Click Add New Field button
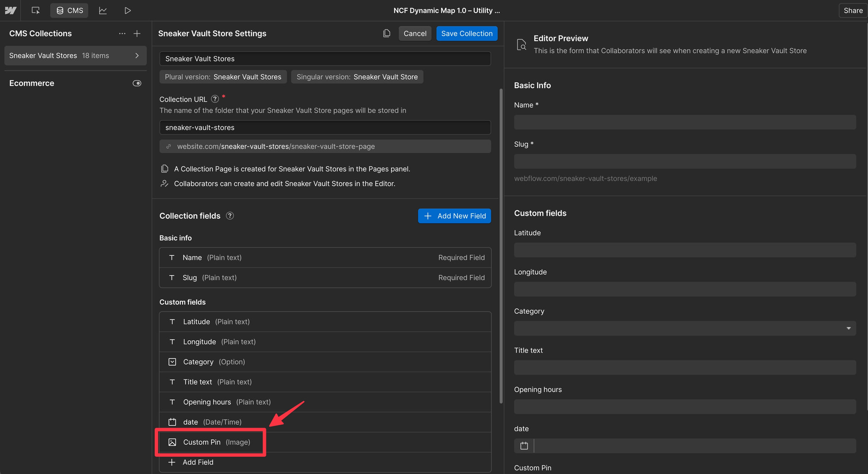This screenshot has height=474, width=868. point(454,216)
